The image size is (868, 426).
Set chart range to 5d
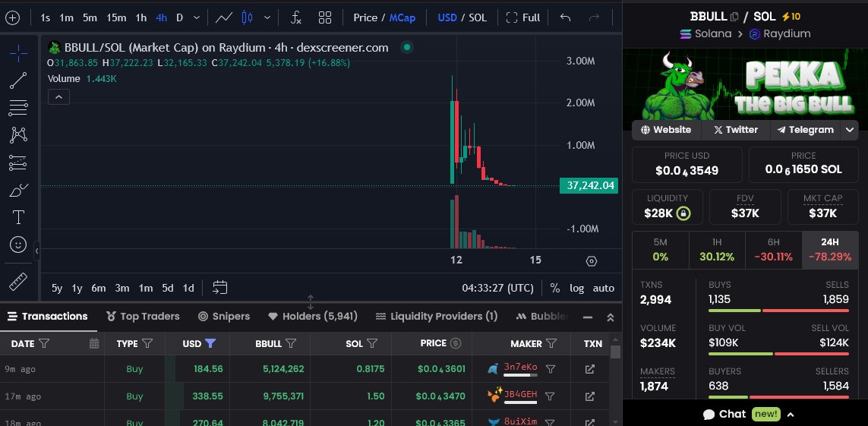pyautogui.click(x=168, y=288)
